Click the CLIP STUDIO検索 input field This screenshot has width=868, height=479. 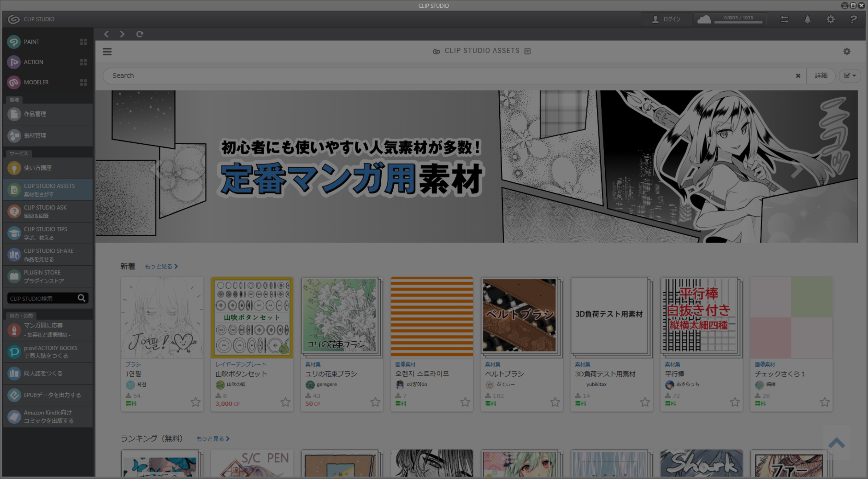pyautogui.click(x=42, y=298)
